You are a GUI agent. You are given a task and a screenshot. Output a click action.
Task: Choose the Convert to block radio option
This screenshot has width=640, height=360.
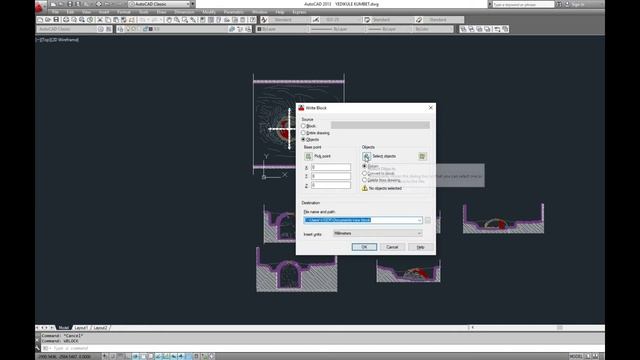click(x=364, y=173)
